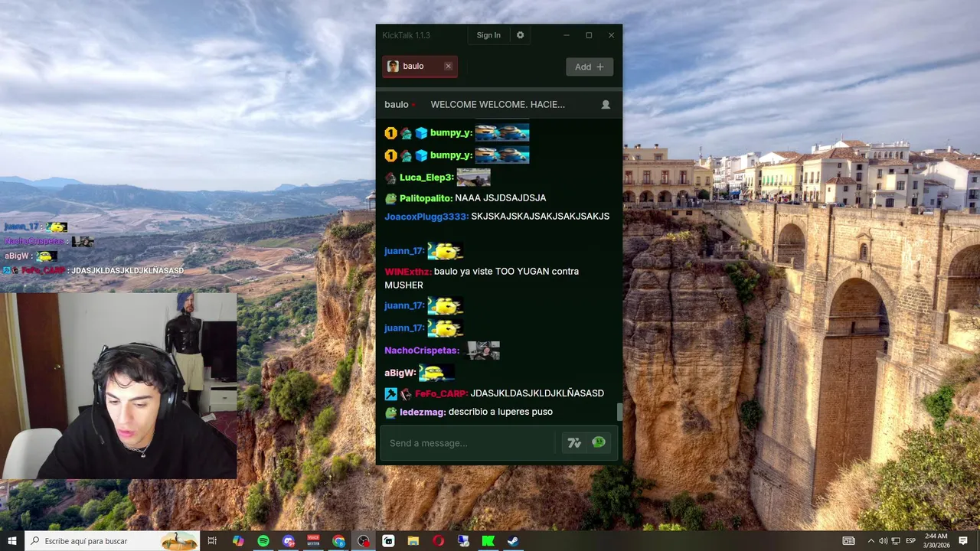Open Task View on taskbar

[213, 541]
